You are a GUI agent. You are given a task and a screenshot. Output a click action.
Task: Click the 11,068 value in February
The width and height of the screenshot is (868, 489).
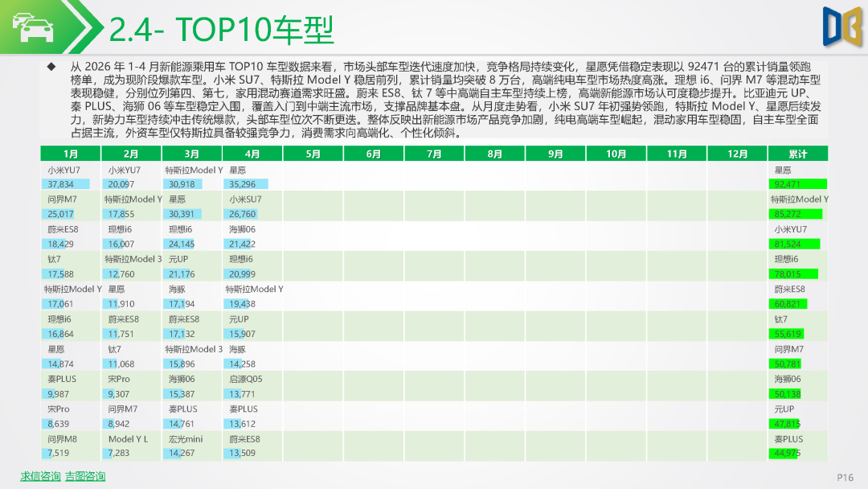click(121, 364)
